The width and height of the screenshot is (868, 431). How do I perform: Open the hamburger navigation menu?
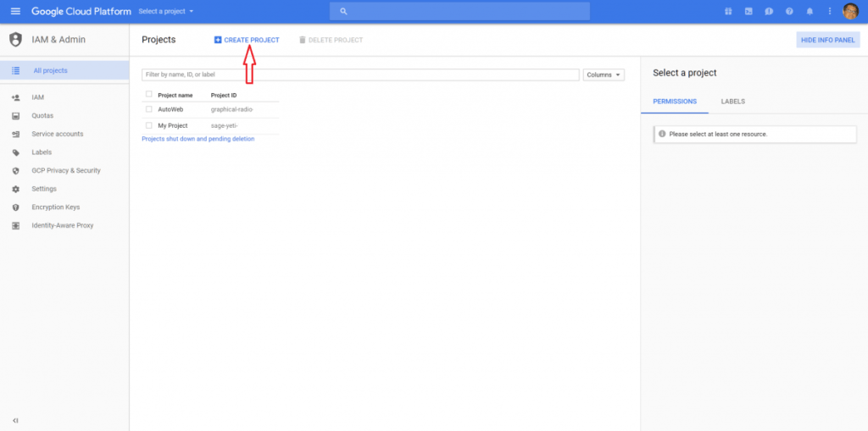[x=15, y=11]
